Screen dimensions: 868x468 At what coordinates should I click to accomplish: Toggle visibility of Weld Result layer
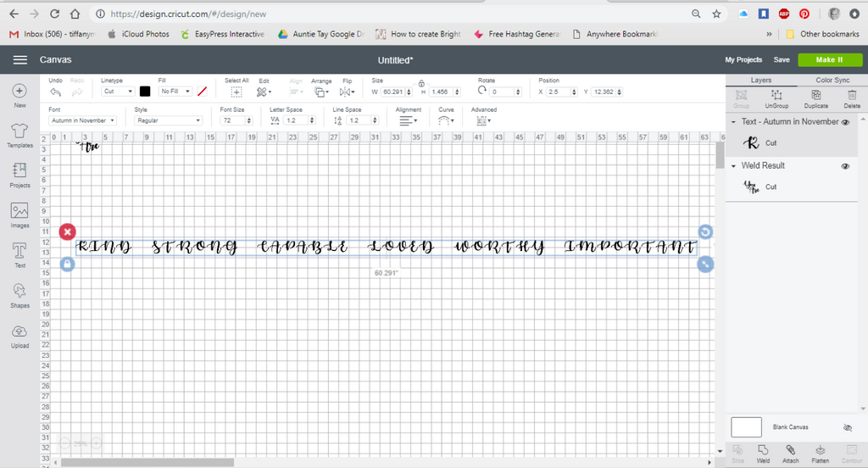point(845,166)
